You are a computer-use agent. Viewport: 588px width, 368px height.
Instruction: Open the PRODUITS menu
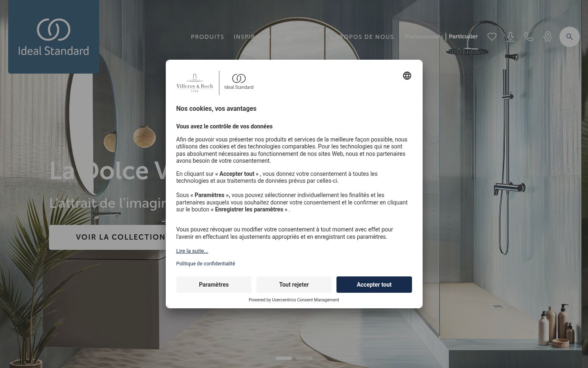[x=207, y=37]
